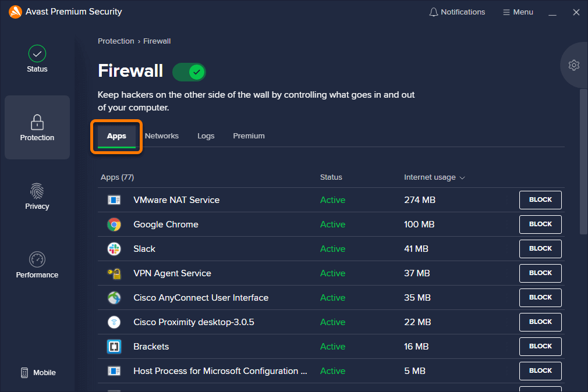The image size is (588, 392).
Task: Switch to the Premium tab
Action: coord(249,136)
